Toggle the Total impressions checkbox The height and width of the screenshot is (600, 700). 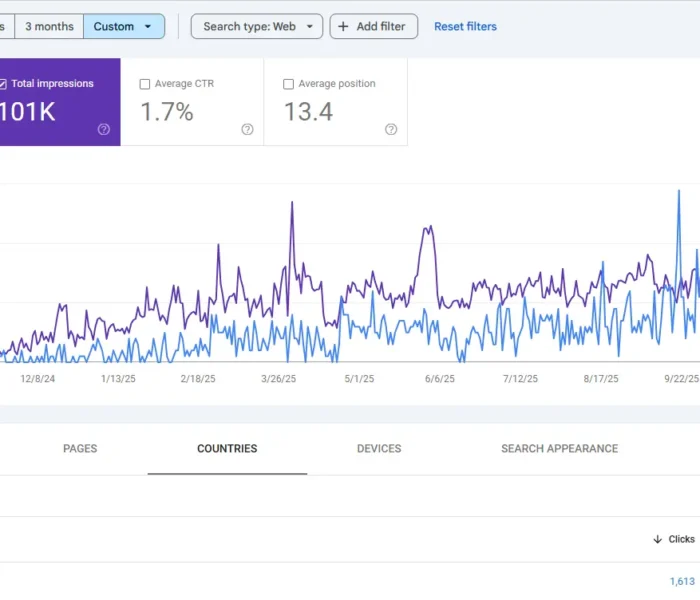coord(3,84)
